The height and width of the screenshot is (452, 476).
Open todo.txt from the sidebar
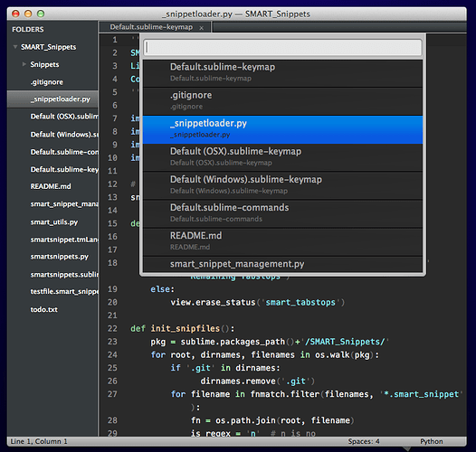(x=44, y=309)
